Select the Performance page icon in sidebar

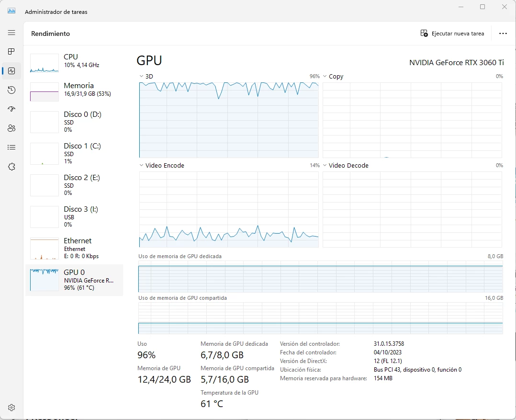11,71
